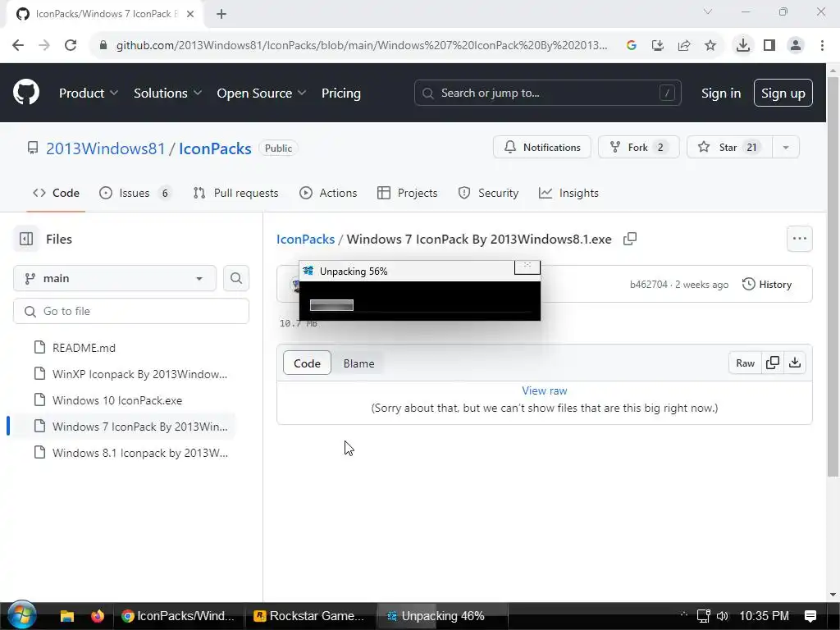
Task: Select the Code view button
Action: (x=307, y=363)
